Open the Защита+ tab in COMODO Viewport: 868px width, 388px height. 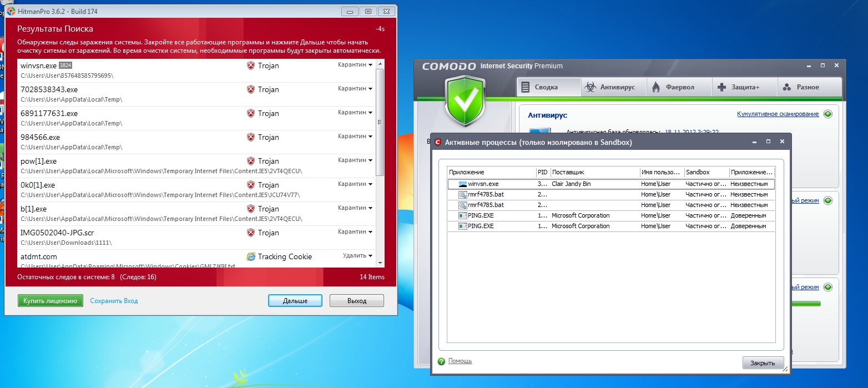(x=744, y=87)
